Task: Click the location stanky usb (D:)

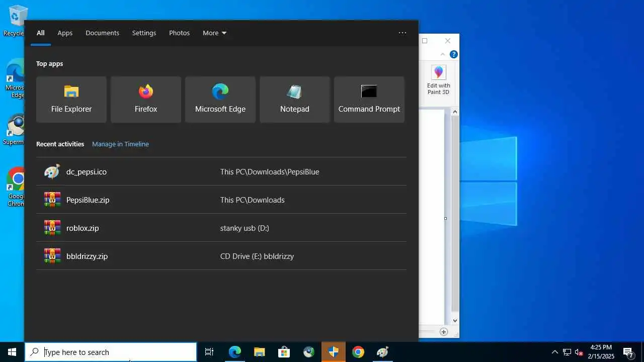Action: tap(245, 228)
